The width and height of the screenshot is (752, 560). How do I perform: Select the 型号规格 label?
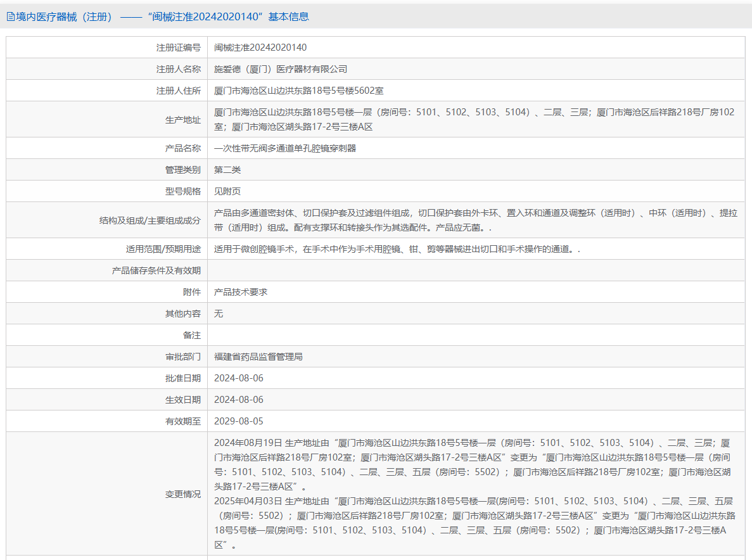click(x=183, y=191)
